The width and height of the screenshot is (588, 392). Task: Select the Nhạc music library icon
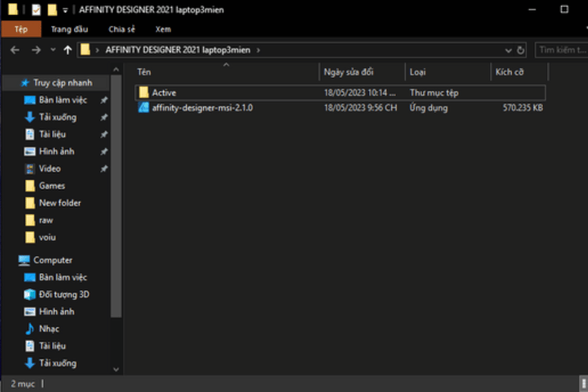tap(29, 329)
